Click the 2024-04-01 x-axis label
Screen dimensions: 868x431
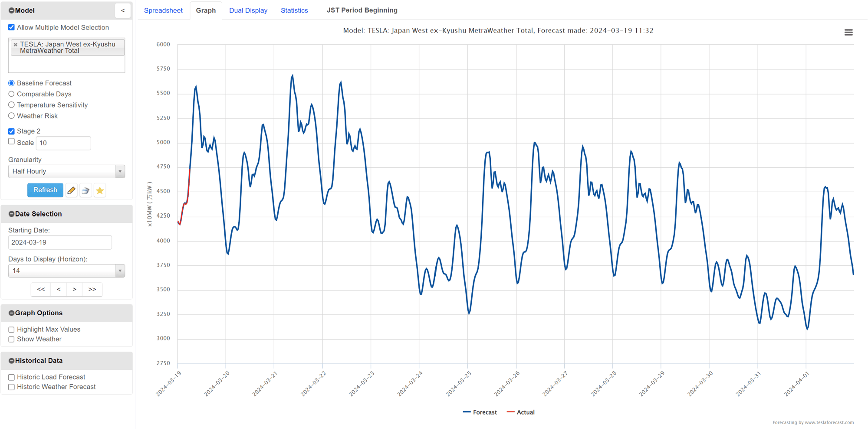click(x=797, y=384)
